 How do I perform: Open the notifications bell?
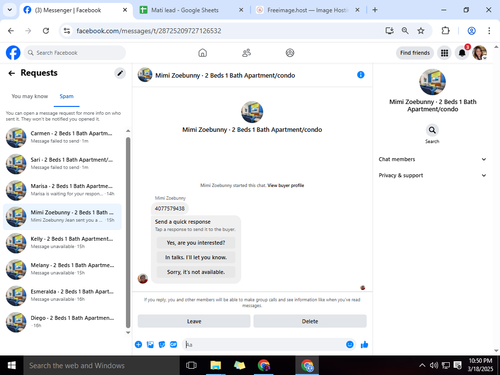tap(462, 53)
